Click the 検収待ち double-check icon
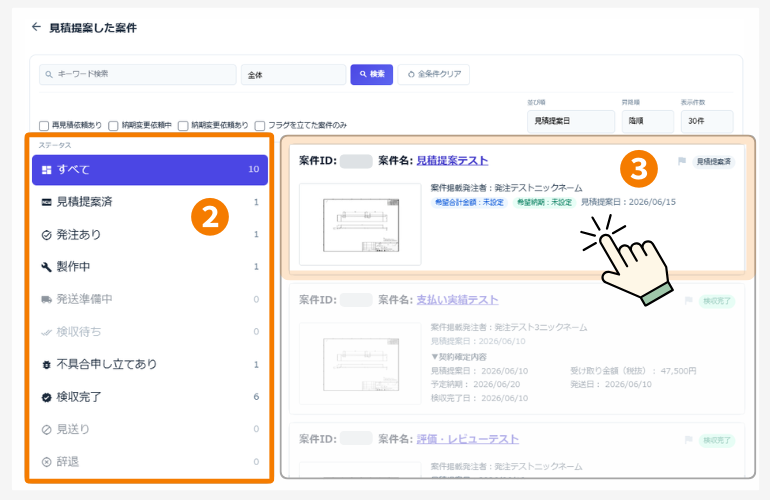This screenshot has height=500, width=770. pos(47,333)
